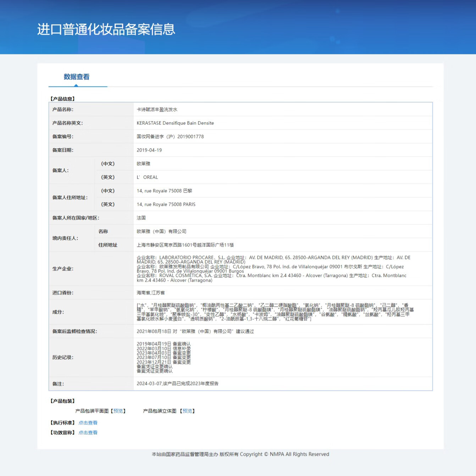This screenshot has width=476, height=476.
Task: Select the English name KERASTASE Densifique Bain Densite
Action: (175, 123)
